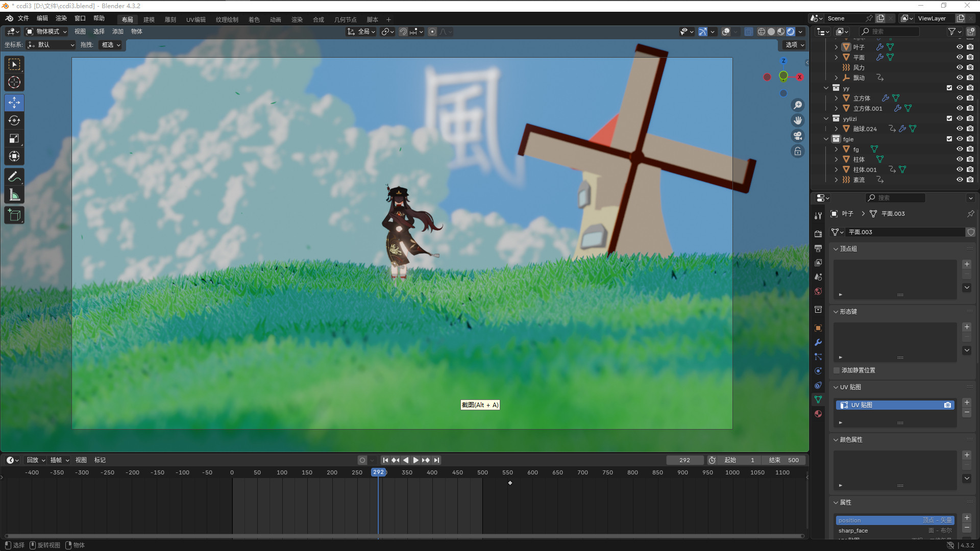The image size is (980, 551).
Task: Open the 渲染 menu in the menu bar
Action: pos(61,18)
